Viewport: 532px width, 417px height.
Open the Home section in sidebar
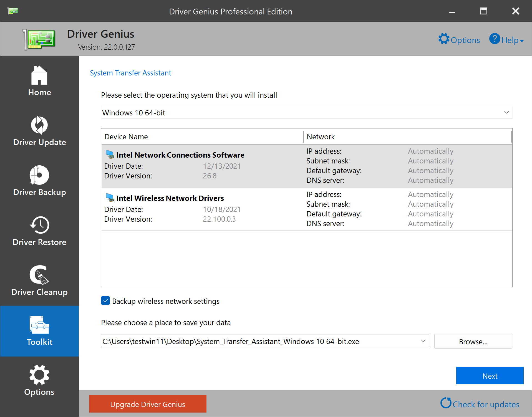[x=39, y=81]
